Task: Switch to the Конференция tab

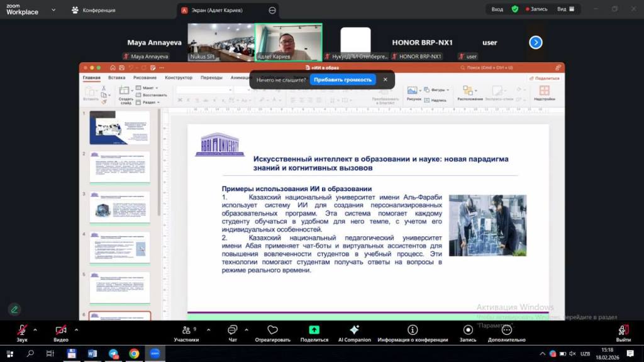Action: pos(94,10)
